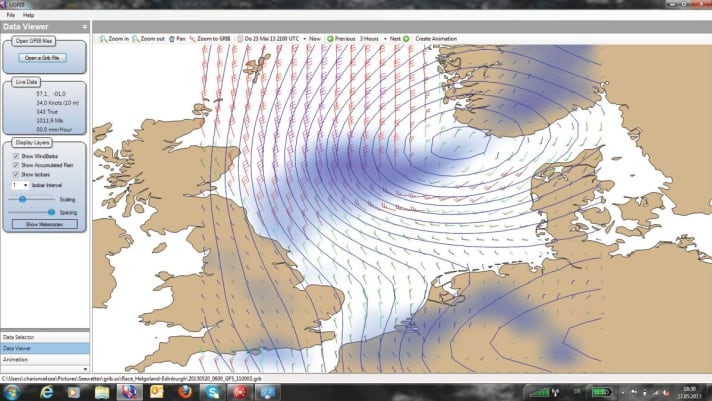
Task: Expand the bottom panel selector arrow
Action: 85,369
